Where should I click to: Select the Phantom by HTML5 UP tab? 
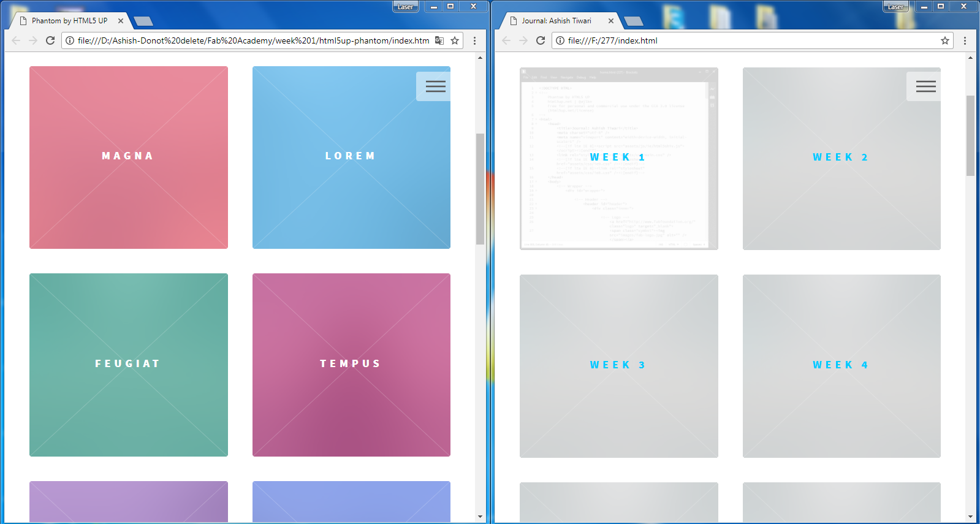69,21
